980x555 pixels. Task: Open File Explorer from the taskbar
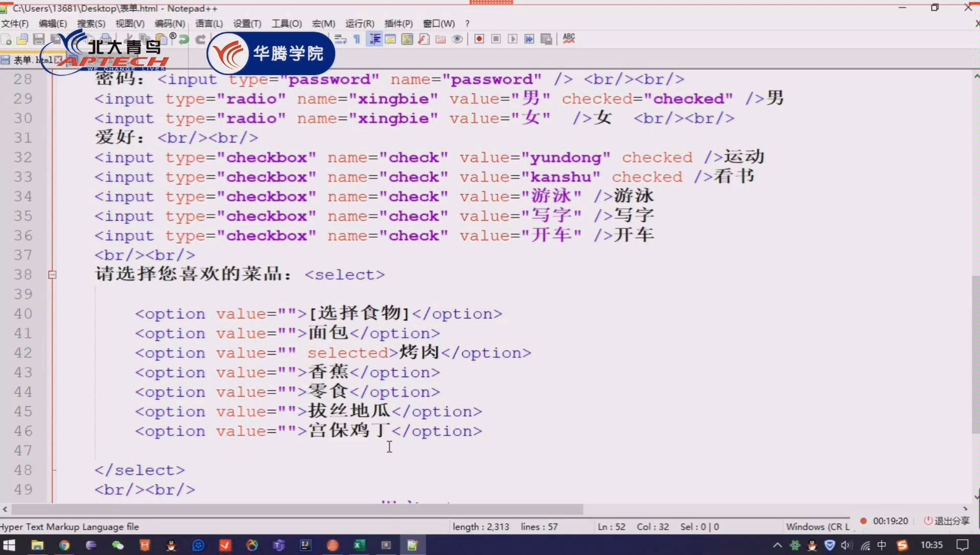click(x=37, y=545)
